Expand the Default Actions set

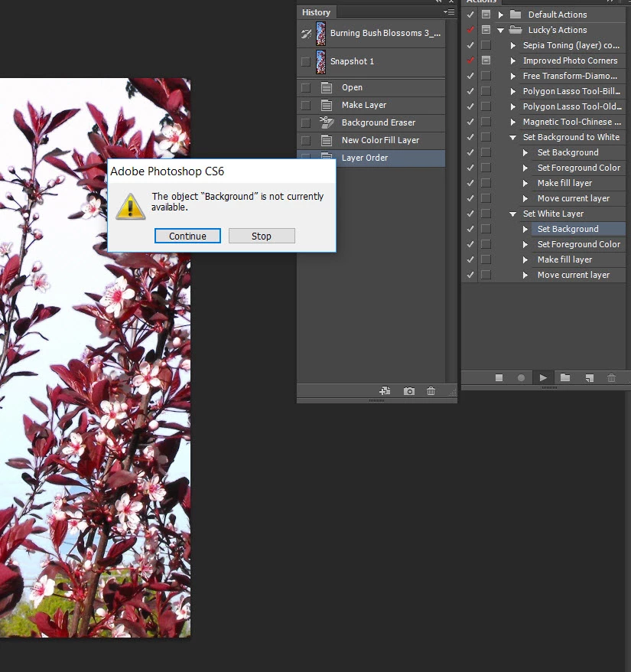pyautogui.click(x=500, y=15)
